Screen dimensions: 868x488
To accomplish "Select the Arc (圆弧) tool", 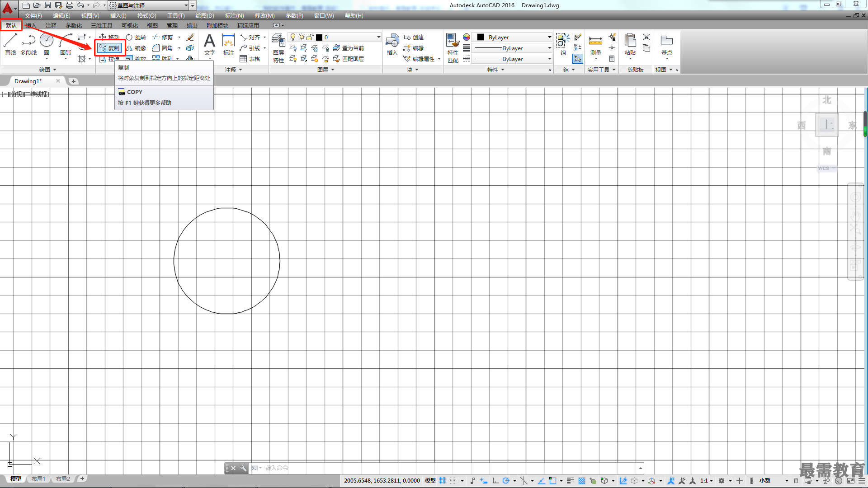I will (66, 44).
